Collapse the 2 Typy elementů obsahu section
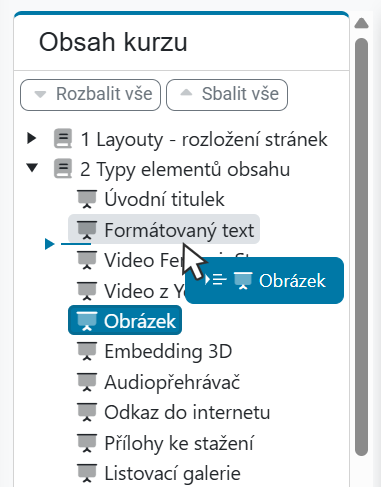This screenshot has height=487, width=381. pyautogui.click(x=32, y=167)
